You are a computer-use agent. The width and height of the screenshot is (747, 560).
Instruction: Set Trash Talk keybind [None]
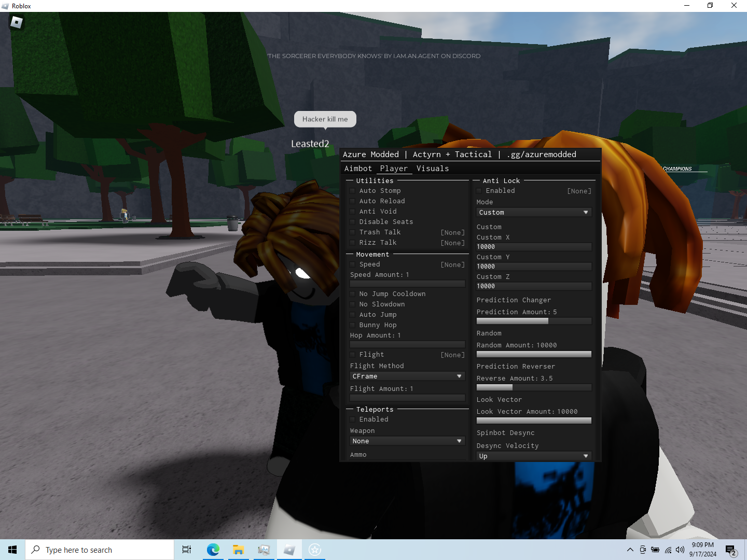tap(453, 232)
